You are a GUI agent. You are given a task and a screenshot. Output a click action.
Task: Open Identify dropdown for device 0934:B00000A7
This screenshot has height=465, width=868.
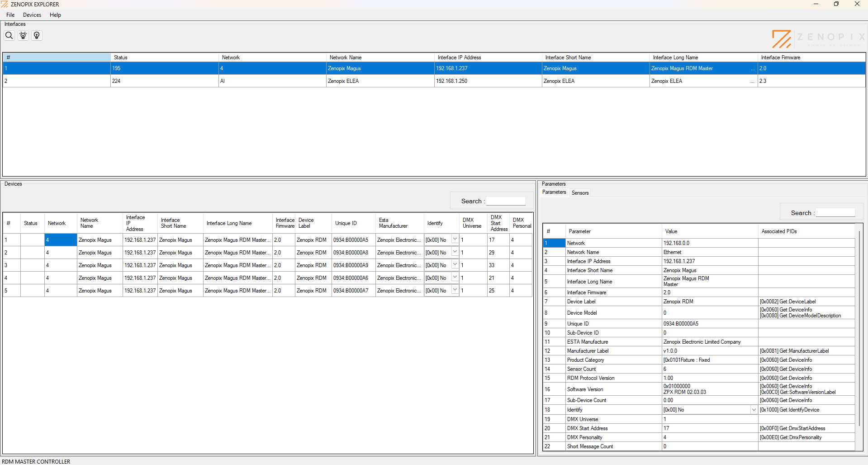coord(455,290)
